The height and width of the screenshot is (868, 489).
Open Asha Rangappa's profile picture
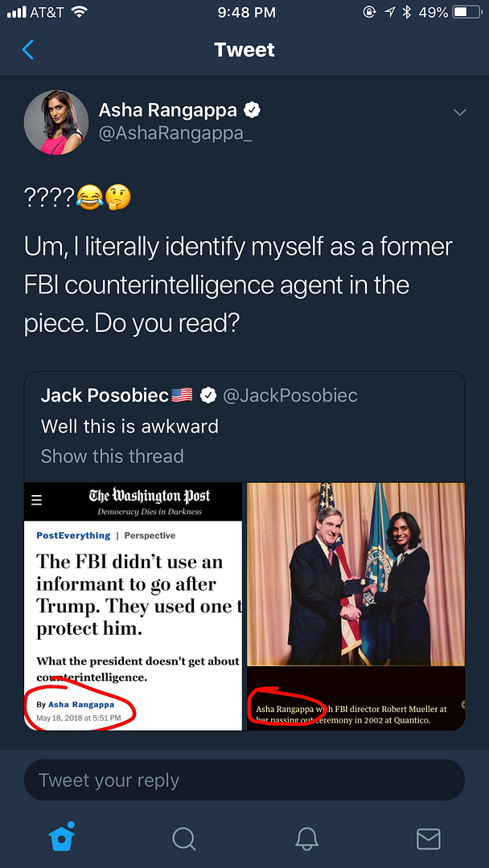pyautogui.click(x=56, y=121)
